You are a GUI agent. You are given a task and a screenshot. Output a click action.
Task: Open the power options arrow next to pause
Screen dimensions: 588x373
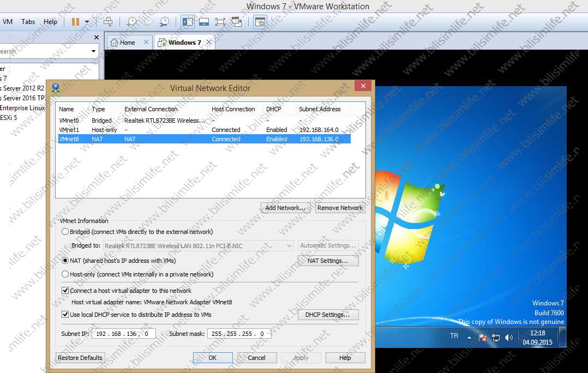[x=87, y=22]
